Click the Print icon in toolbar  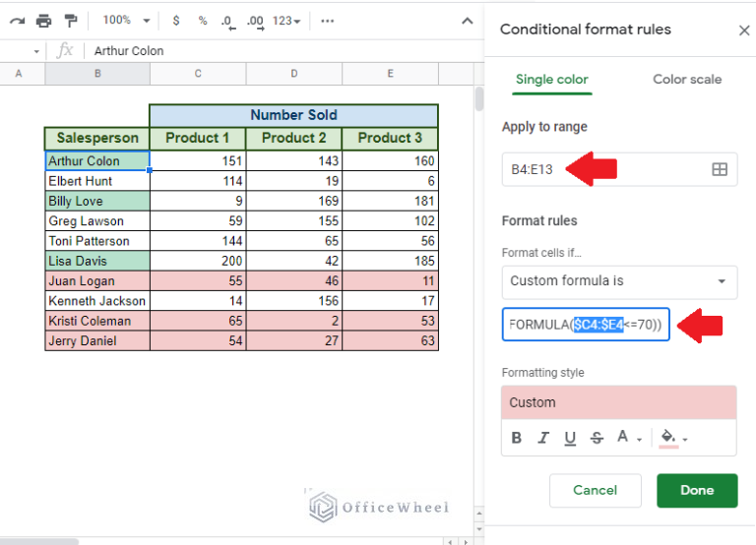(43, 21)
